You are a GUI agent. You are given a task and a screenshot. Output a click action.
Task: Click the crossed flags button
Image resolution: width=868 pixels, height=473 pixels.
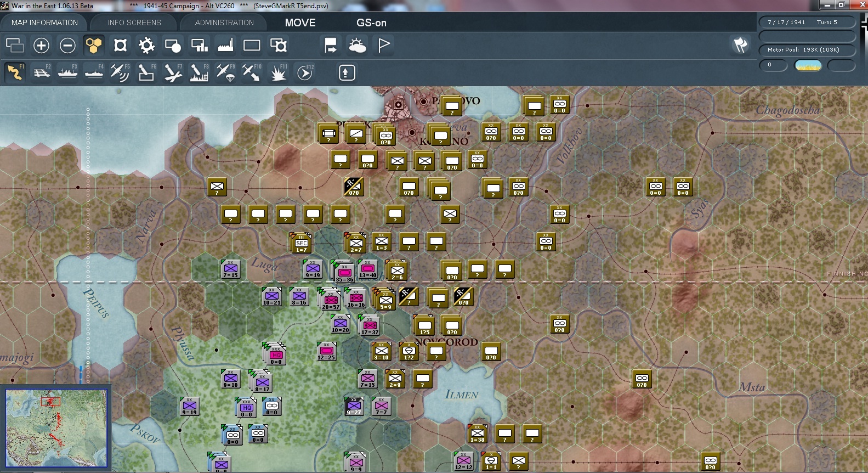click(740, 45)
